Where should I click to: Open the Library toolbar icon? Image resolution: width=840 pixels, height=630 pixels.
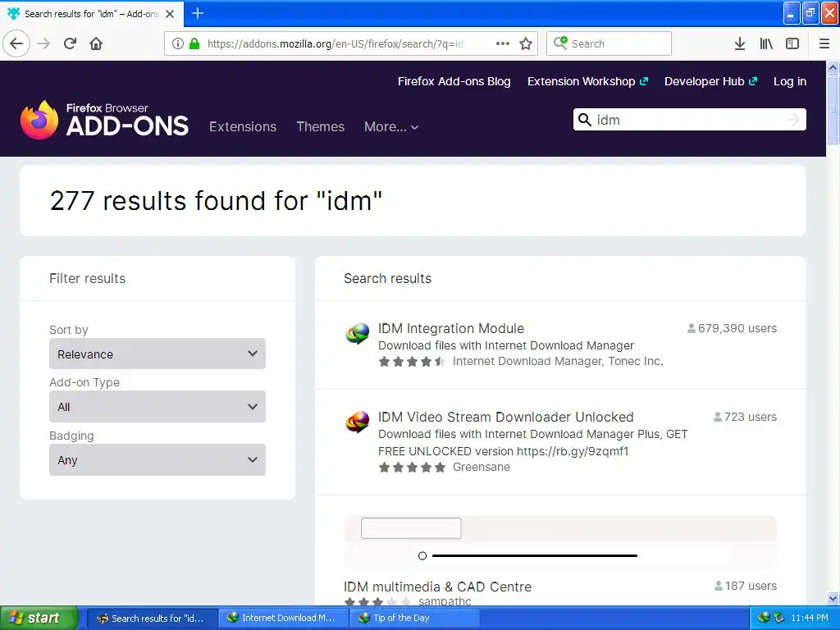(x=766, y=43)
